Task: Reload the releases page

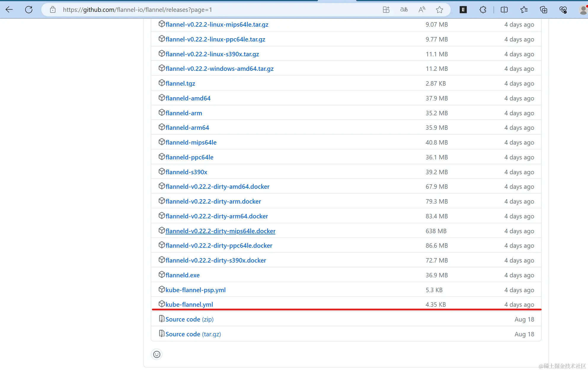Action: click(29, 10)
